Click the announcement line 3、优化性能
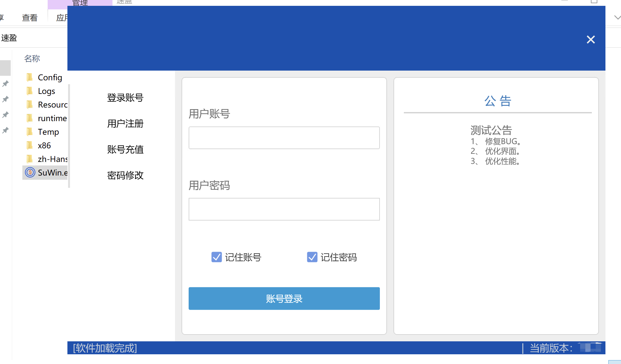The width and height of the screenshot is (621, 364). coord(496,161)
